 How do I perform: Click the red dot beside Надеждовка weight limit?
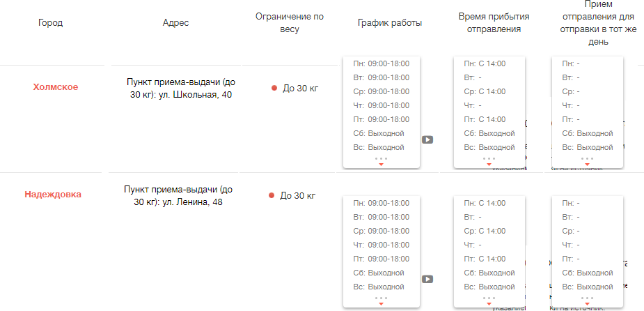point(272,196)
